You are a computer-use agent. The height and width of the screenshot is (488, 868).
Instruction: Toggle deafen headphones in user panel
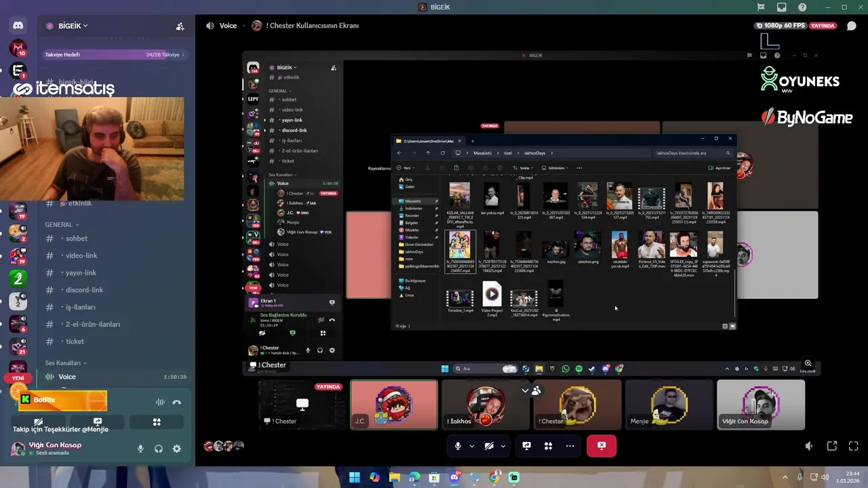click(159, 449)
